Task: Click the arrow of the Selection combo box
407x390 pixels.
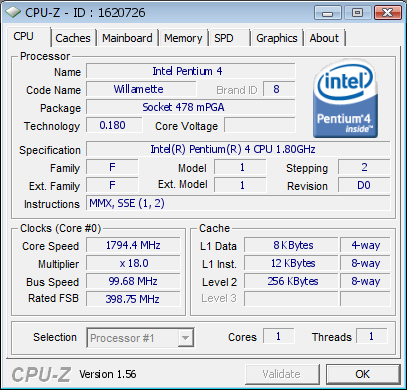Action: pos(185,338)
